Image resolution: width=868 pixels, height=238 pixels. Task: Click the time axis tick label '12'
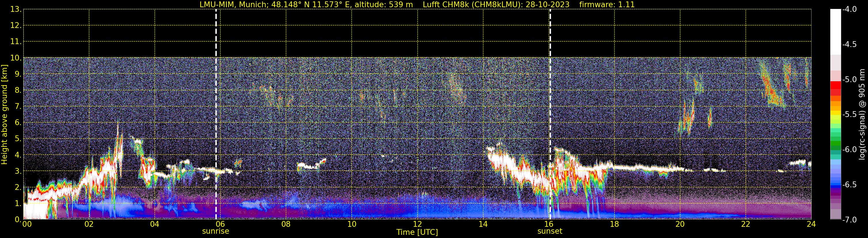coord(417,224)
